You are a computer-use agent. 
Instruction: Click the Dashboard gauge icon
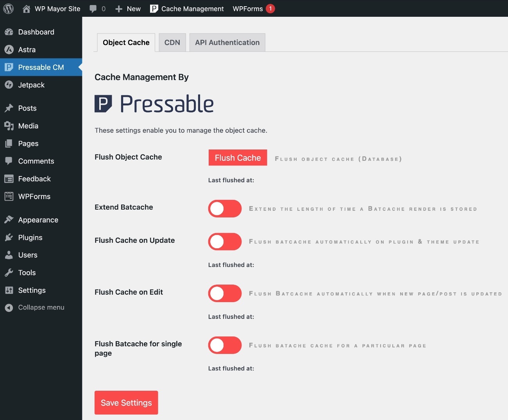9,32
